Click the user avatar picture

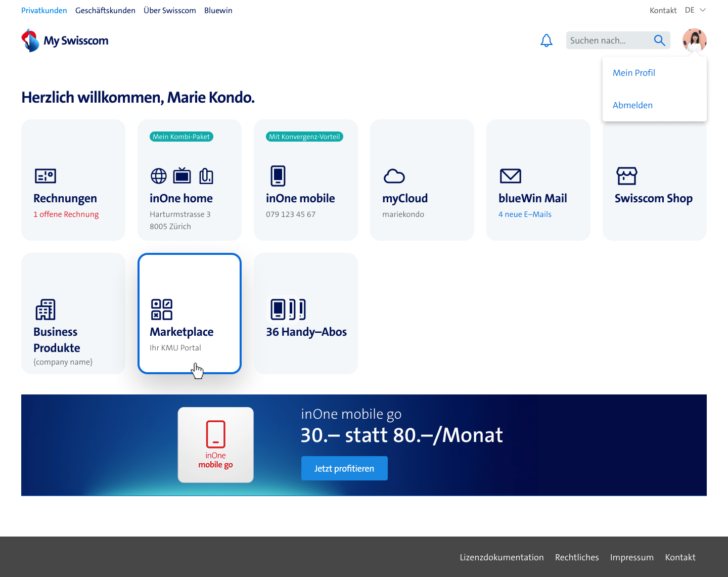point(695,40)
